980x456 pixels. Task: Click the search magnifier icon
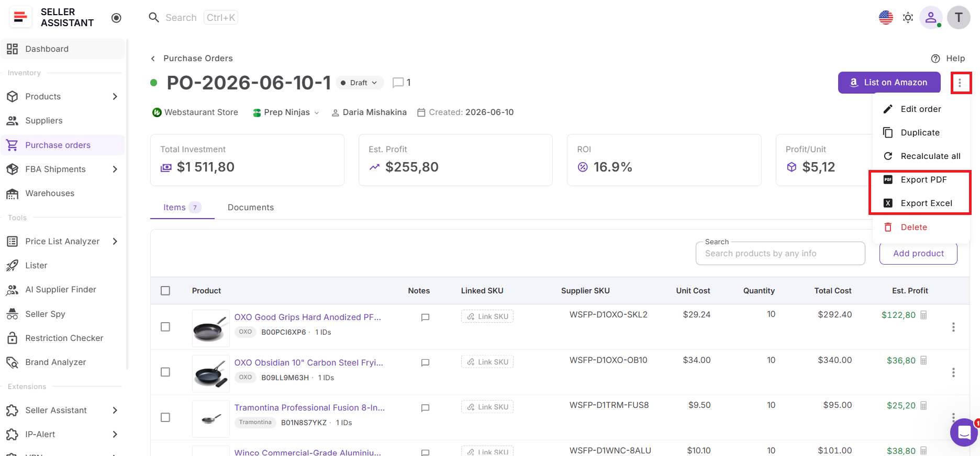[x=154, y=18]
